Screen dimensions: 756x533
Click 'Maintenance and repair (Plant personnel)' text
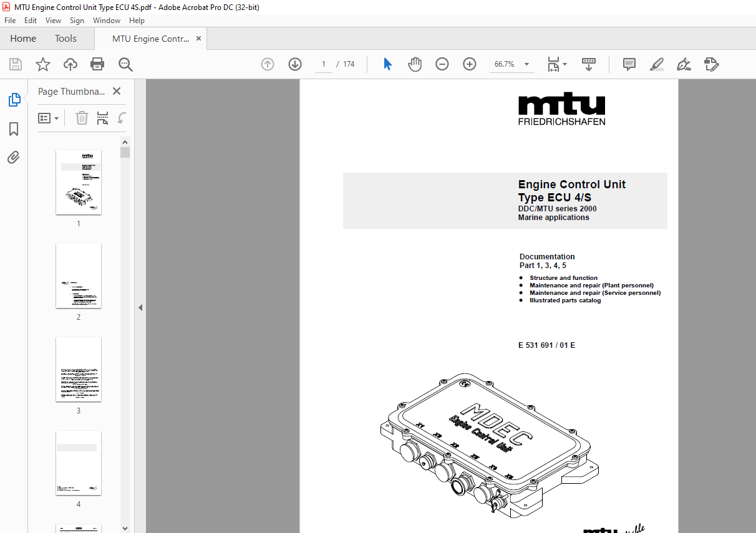tap(591, 286)
